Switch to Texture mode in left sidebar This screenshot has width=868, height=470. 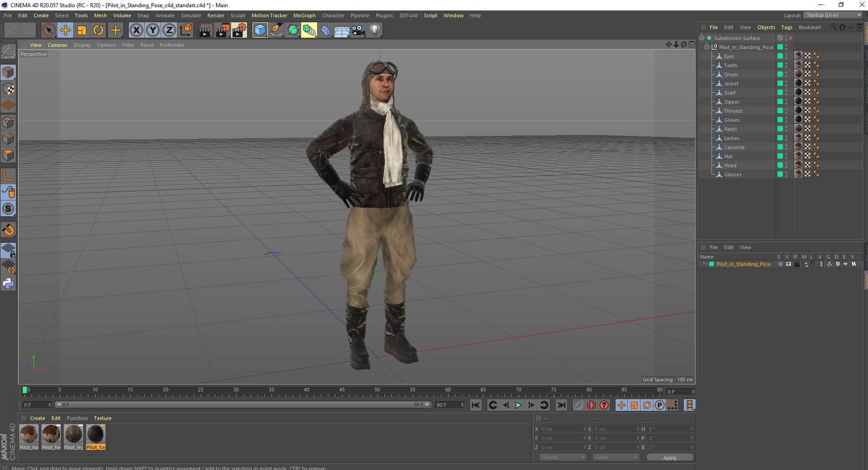click(8, 89)
